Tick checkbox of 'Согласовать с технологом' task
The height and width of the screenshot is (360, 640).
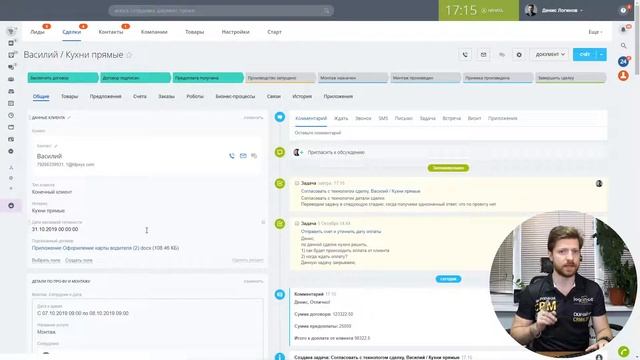297,183
